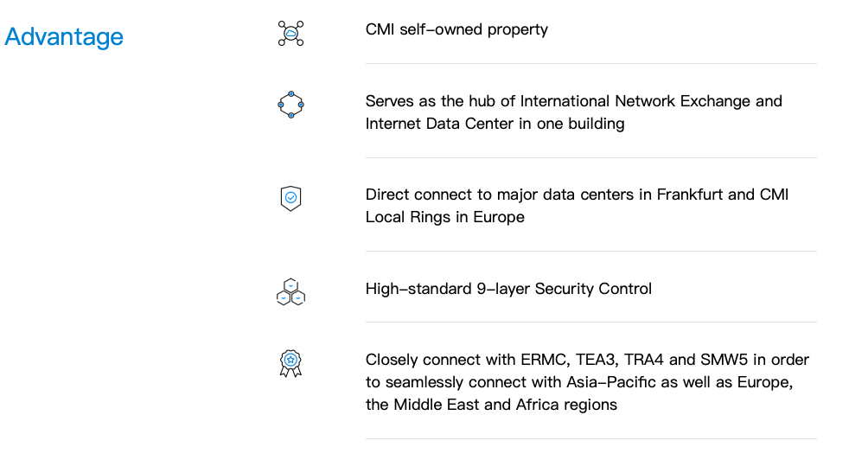The height and width of the screenshot is (460, 868).
Task: Click the cloud network icon beside CMI self-owned property
Action: 290,33
